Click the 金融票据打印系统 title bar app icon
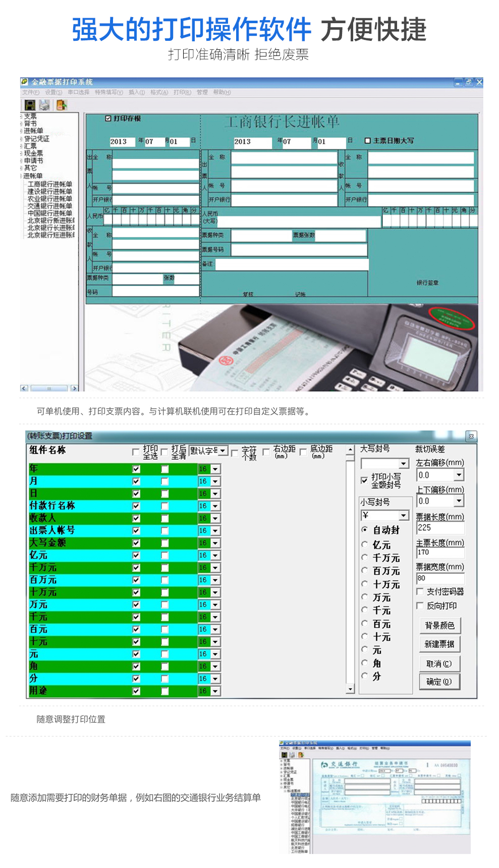Image resolution: width=499 pixels, height=868 pixels. coord(25,82)
